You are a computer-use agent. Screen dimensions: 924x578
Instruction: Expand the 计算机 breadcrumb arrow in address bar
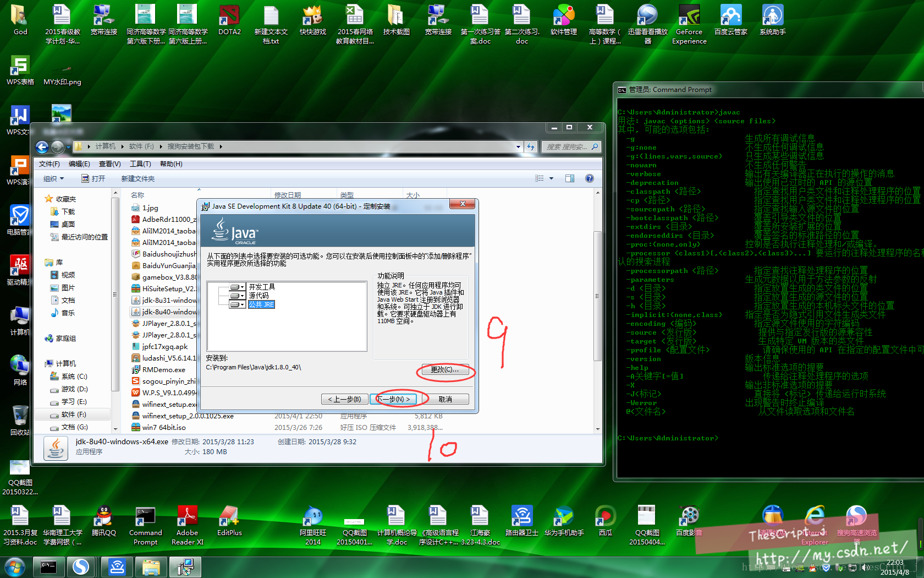[122, 146]
